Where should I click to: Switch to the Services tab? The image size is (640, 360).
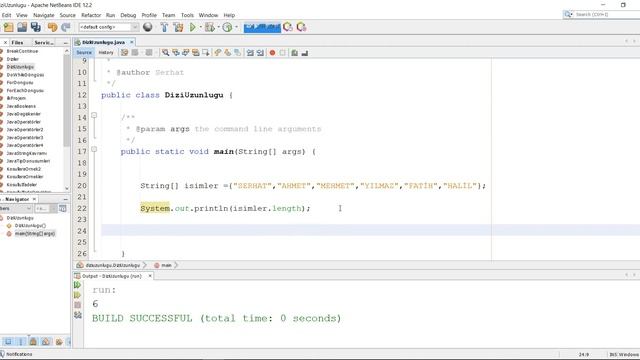(44, 42)
